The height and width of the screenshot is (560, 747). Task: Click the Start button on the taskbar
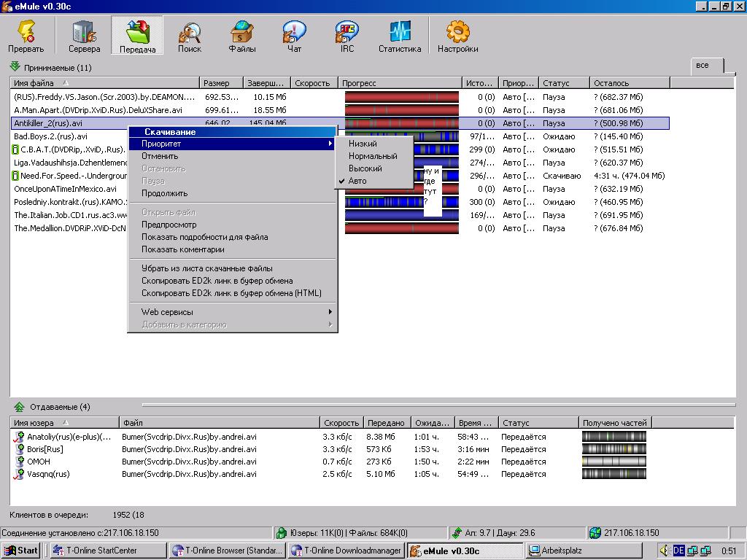21,551
